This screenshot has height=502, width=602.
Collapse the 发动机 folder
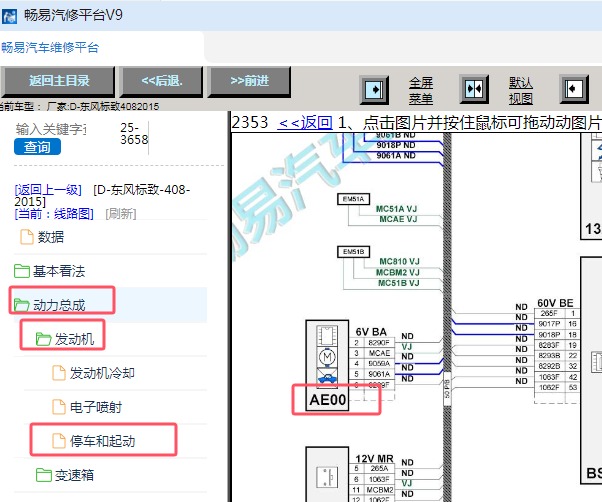click(x=74, y=339)
